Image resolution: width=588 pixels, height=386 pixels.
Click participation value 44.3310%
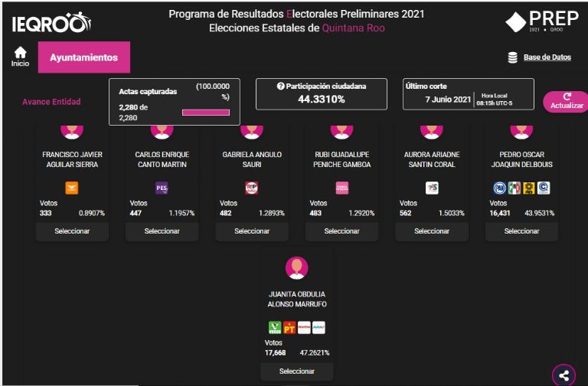pos(322,99)
